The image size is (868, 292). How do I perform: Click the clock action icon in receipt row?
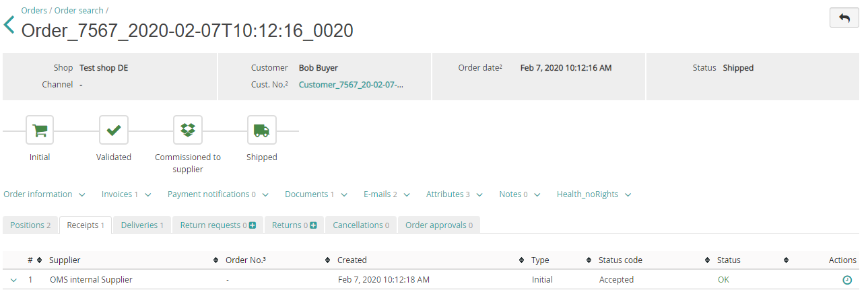click(847, 280)
